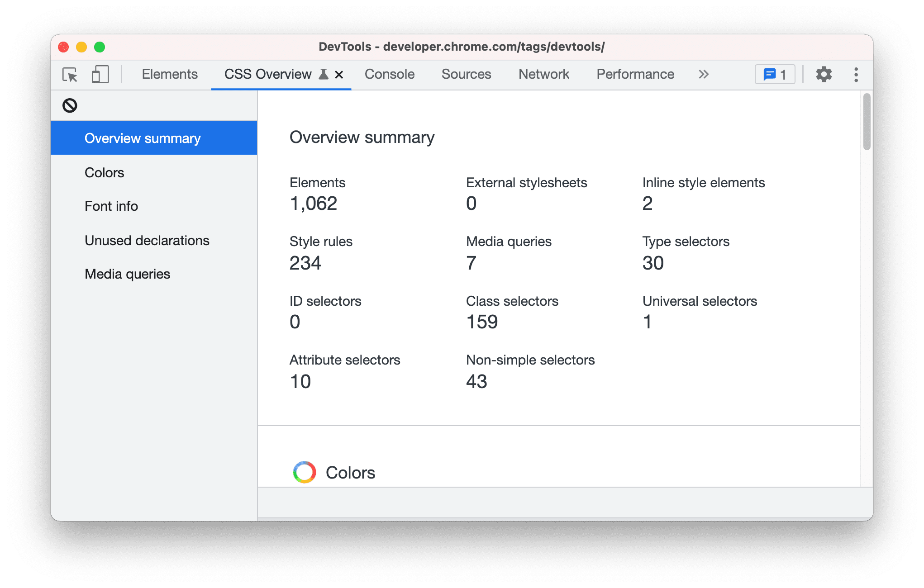Click the comment badge notification button
924x588 pixels.
[775, 74]
